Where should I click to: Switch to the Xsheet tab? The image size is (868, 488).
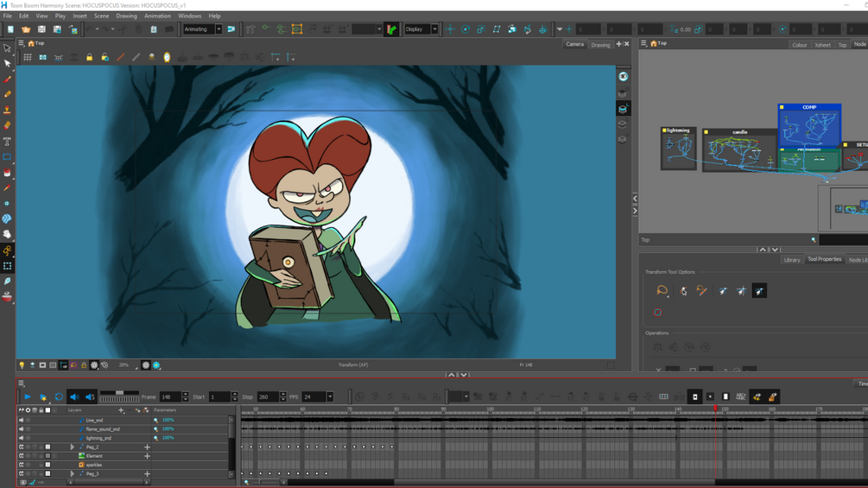click(x=822, y=45)
